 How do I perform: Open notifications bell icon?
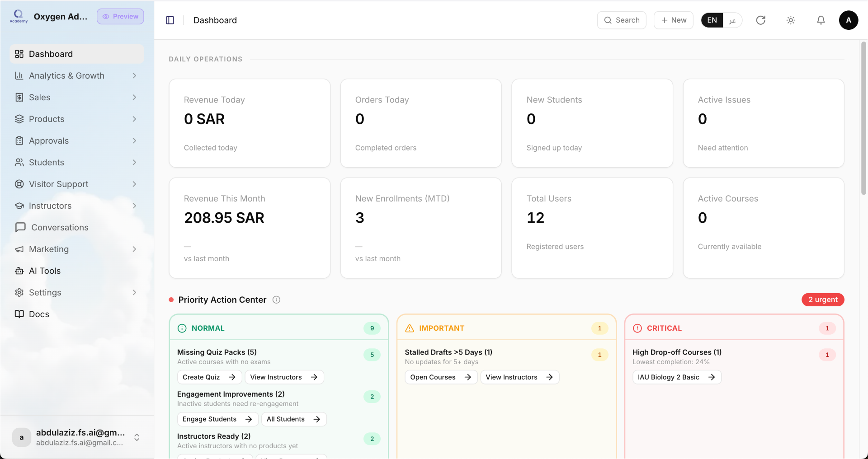[821, 20]
